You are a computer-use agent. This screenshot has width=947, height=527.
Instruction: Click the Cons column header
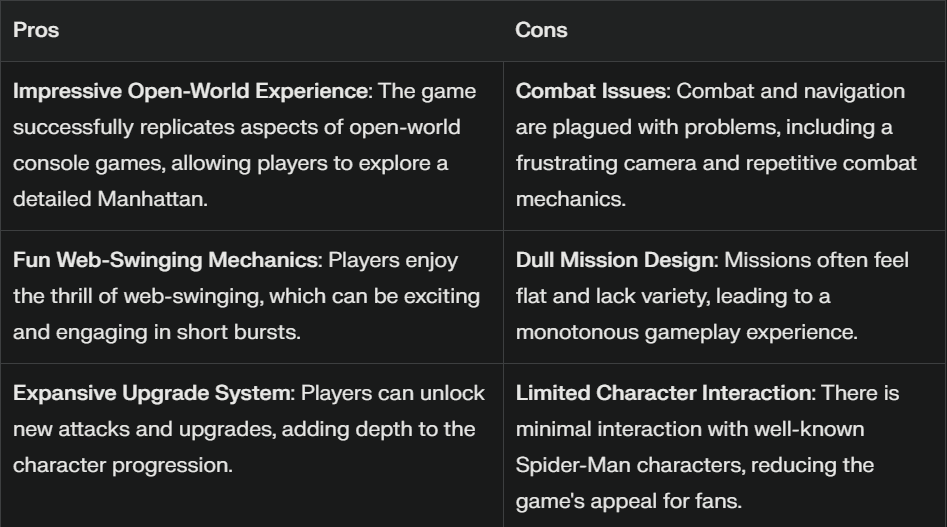pyautogui.click(x=541, y=30)
